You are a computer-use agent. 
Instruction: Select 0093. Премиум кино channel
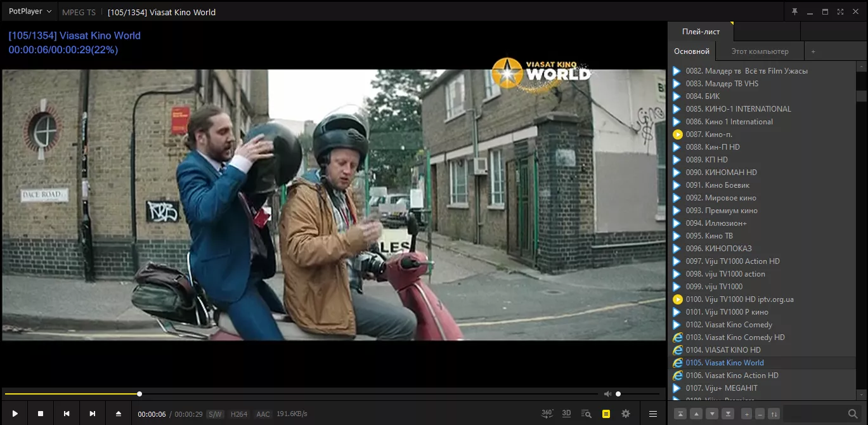(x=763, y=211)
